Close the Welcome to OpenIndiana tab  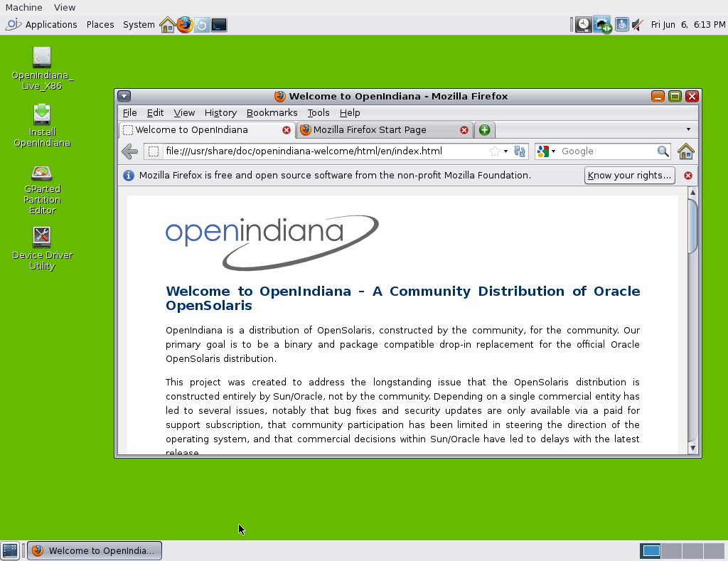287,130
